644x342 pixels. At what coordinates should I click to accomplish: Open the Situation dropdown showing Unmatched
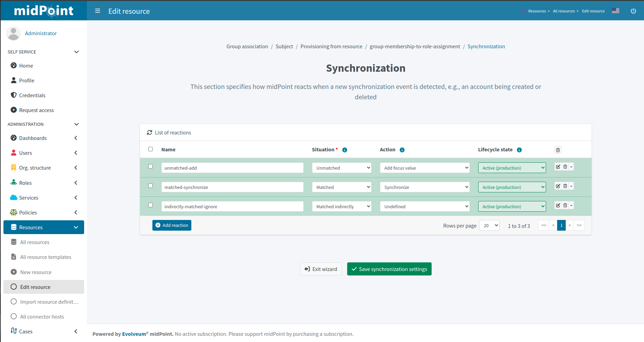point(341,168)
